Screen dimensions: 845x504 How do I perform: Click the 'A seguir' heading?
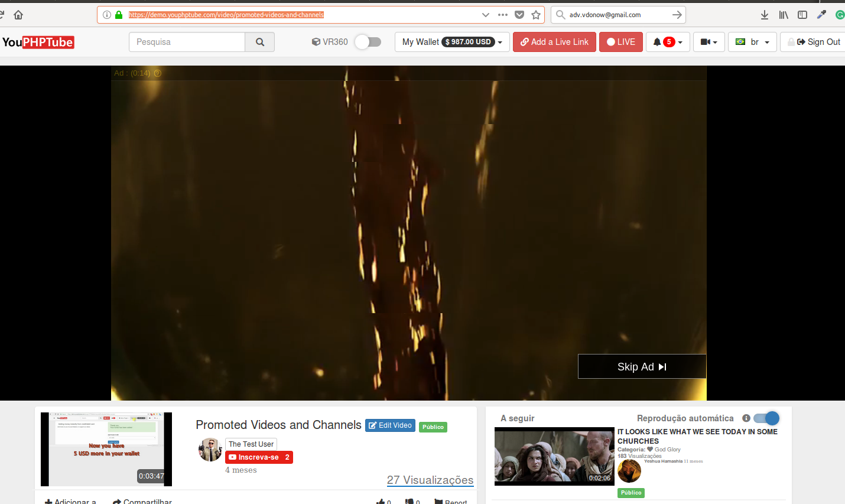518,418
